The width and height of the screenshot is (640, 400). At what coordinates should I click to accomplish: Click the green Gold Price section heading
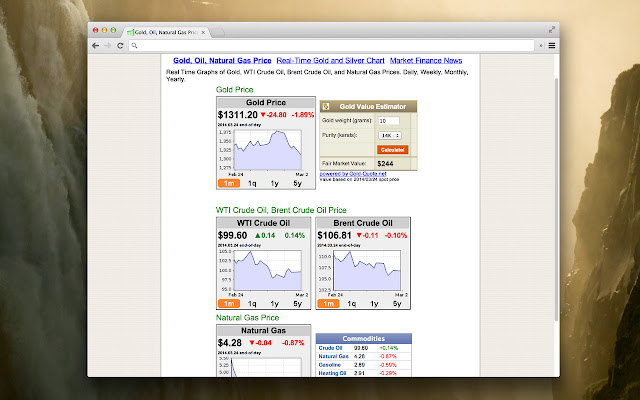235,90
